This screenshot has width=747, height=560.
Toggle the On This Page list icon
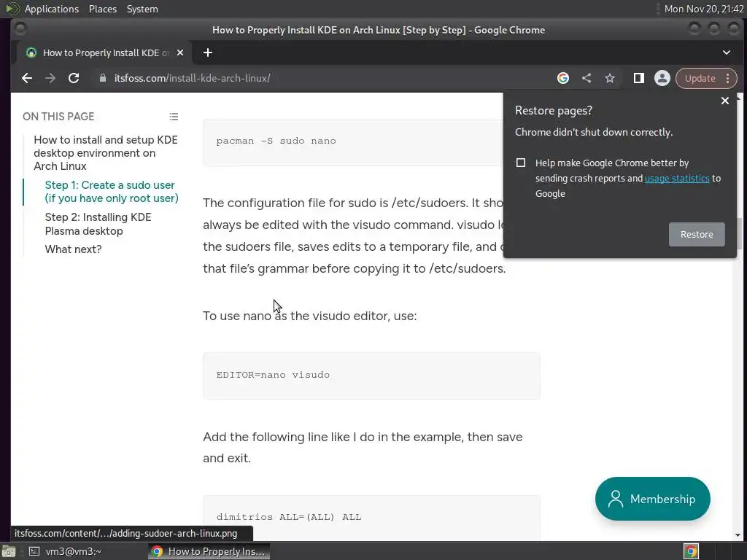point(174,117)
